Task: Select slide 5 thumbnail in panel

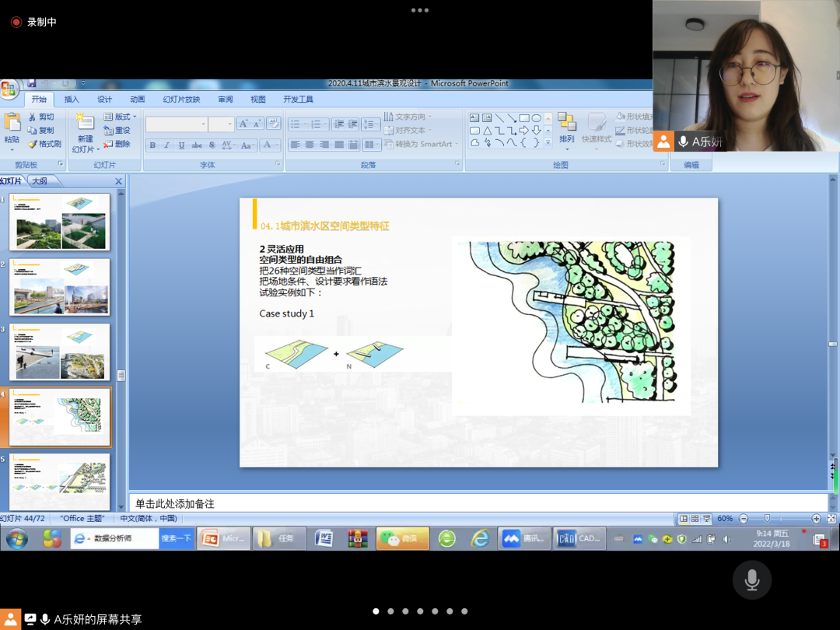Action: coord(59,481)
